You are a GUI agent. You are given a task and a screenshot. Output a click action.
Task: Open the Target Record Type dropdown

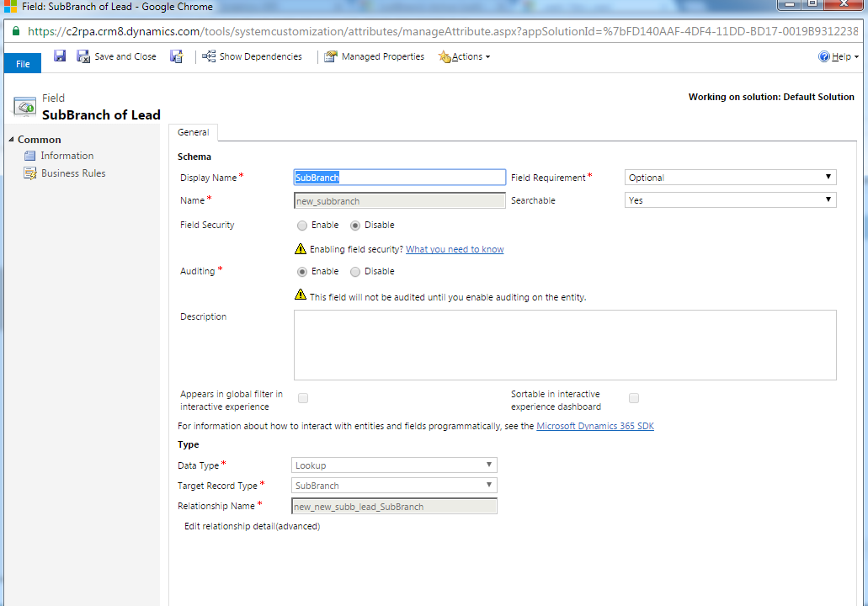[394, 486]
